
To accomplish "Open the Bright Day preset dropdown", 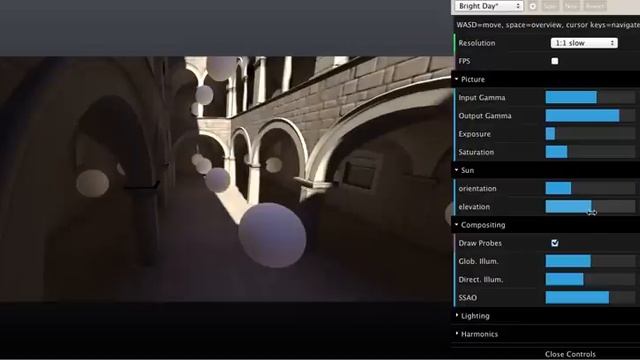I will 489,6.
